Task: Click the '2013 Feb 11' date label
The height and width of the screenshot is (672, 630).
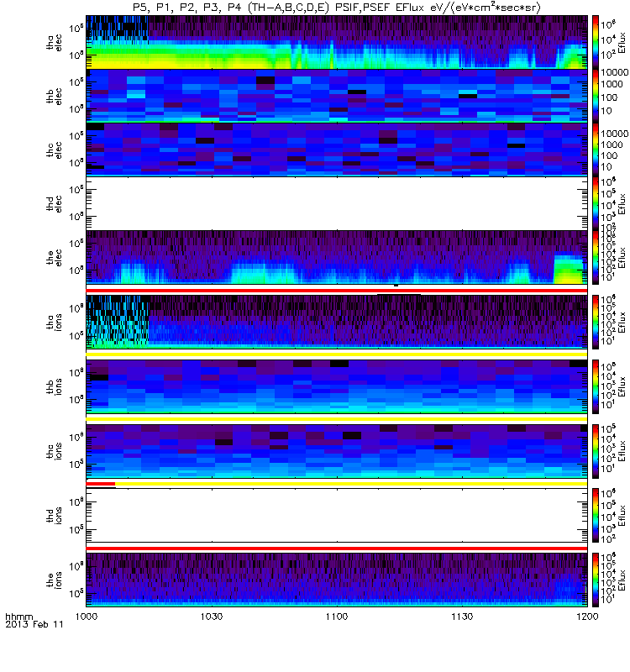Action: tap(34, 624)
